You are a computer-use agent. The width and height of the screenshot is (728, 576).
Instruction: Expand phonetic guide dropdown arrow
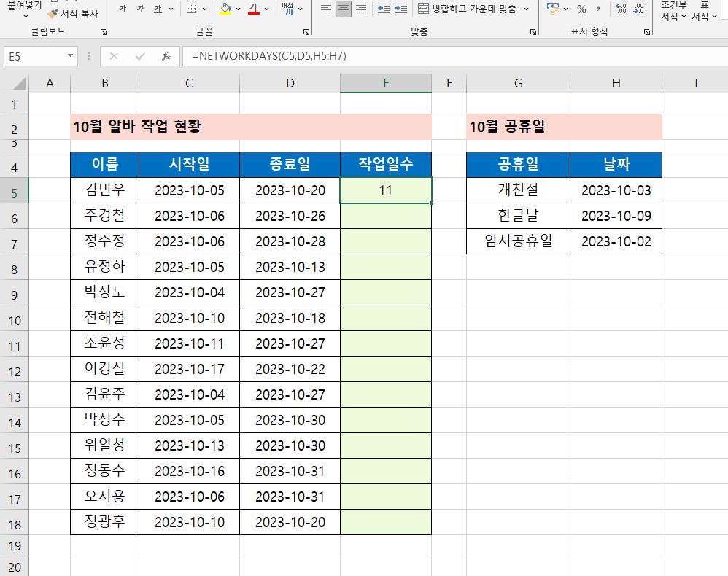pyautogui.click(x=301, y=9)
